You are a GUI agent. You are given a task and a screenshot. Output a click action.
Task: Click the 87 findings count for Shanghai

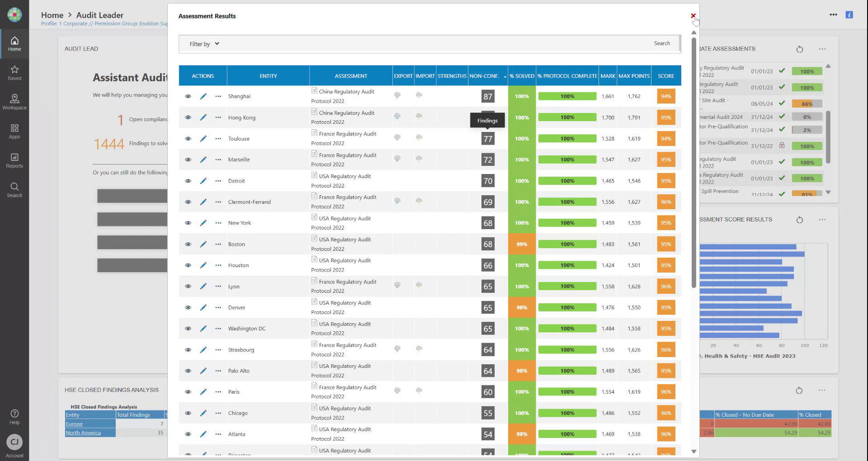tap(488, 96)
